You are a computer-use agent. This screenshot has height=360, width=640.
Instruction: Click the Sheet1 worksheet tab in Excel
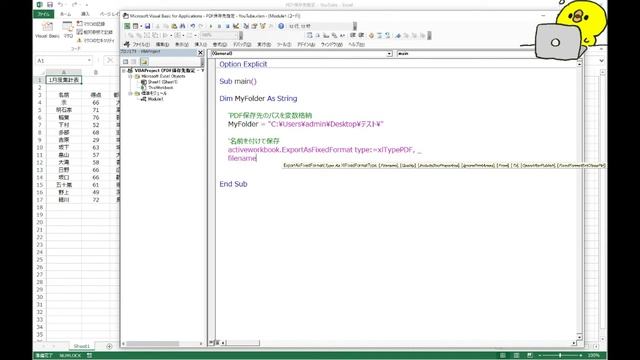point(81,346)
